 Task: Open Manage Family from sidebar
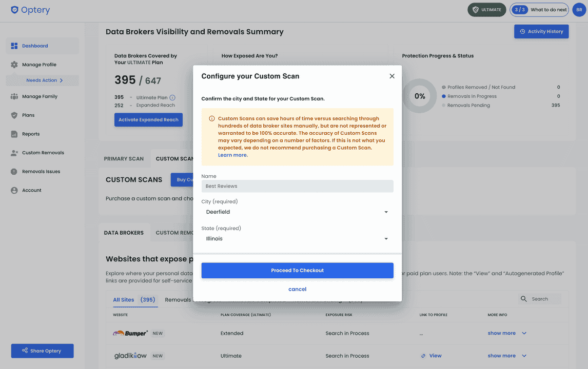pos(40,96)
